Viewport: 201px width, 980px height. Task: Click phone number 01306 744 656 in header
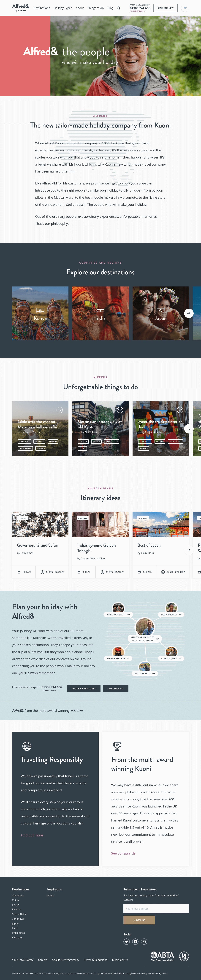[x=140, y=8]
